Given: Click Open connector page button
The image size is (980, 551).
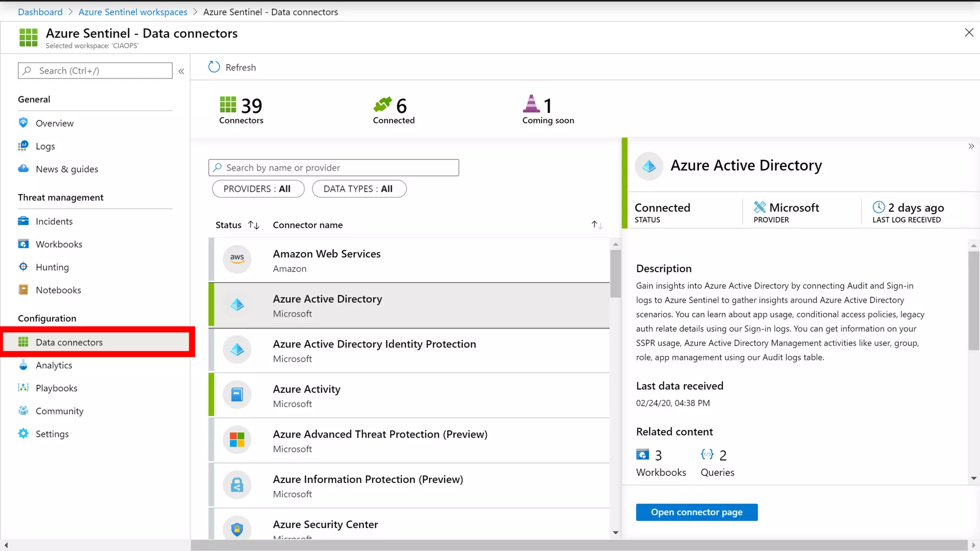Looking at the screenshot, I should point(696,512).
